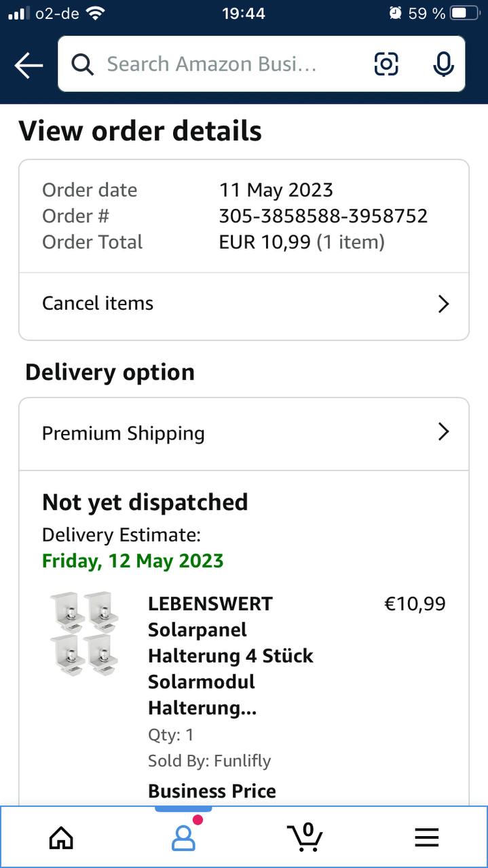Tap the order number text

coord(323,216)
